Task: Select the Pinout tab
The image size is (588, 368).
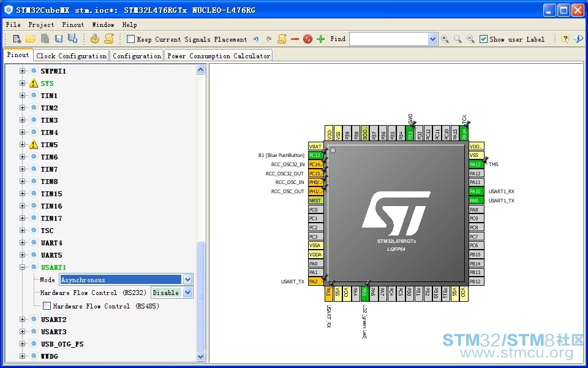Action: coord(18,55)
